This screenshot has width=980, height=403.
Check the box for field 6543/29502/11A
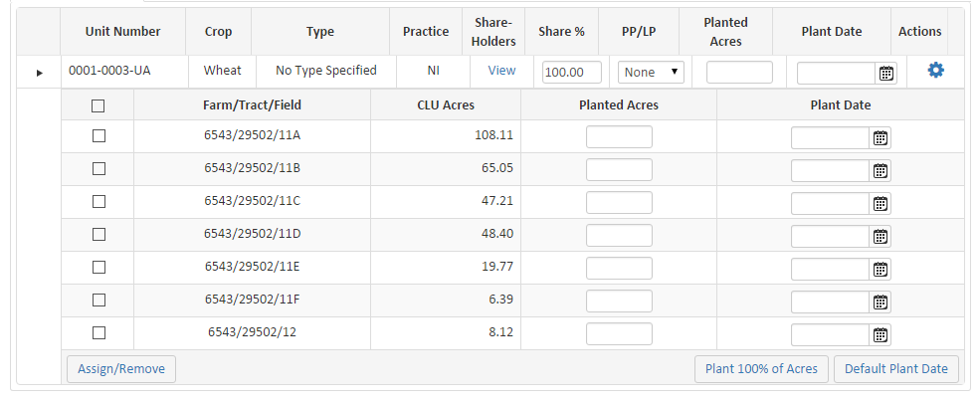(x=98, y=136)
